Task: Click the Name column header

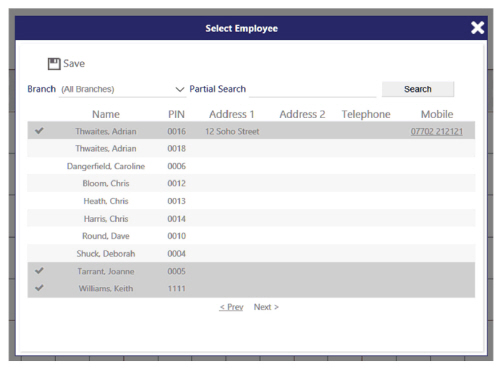Action: [106, 114]
